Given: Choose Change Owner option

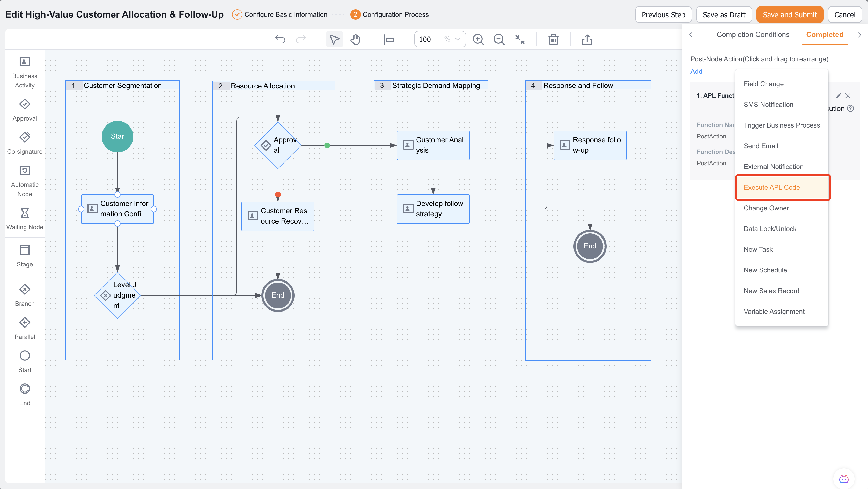Looking at the screenshot, I should (x=782, y=208).
